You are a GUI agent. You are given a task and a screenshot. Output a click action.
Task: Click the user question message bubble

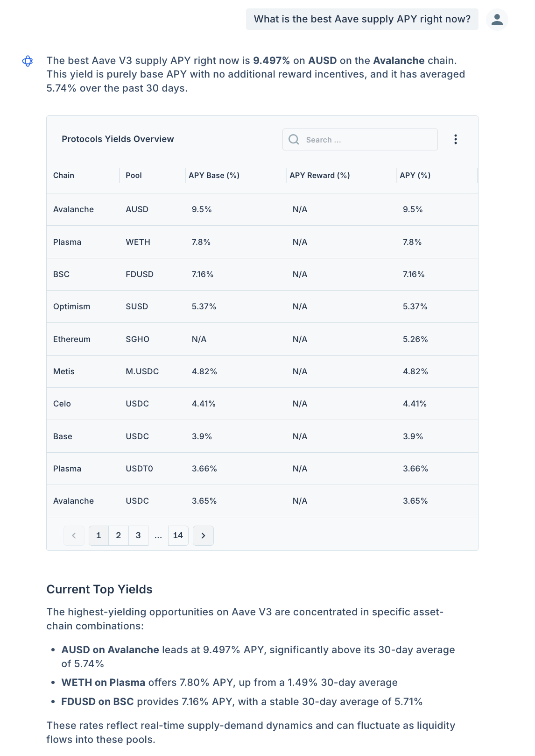point(362,19)
